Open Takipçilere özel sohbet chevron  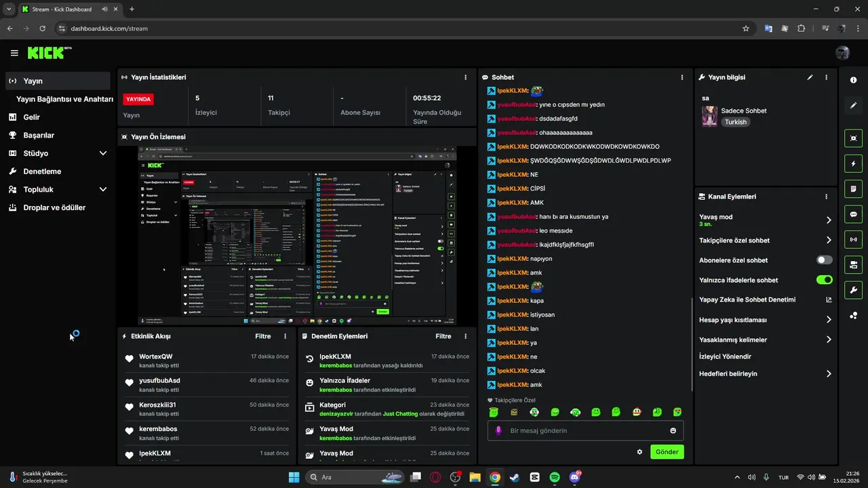tap(829, 240)
